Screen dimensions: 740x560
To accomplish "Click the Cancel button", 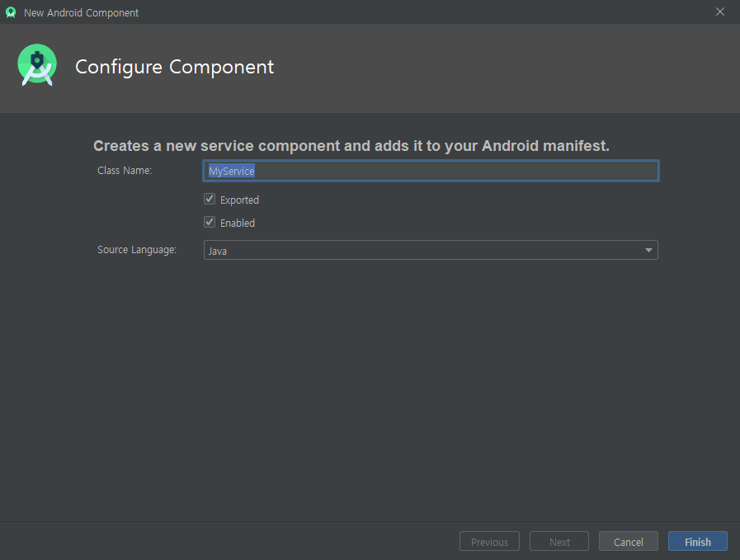I will tap(628, 542).
